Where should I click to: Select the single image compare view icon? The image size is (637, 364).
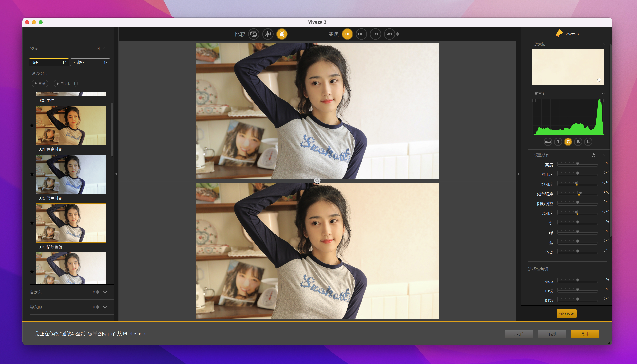click(253, 34)
